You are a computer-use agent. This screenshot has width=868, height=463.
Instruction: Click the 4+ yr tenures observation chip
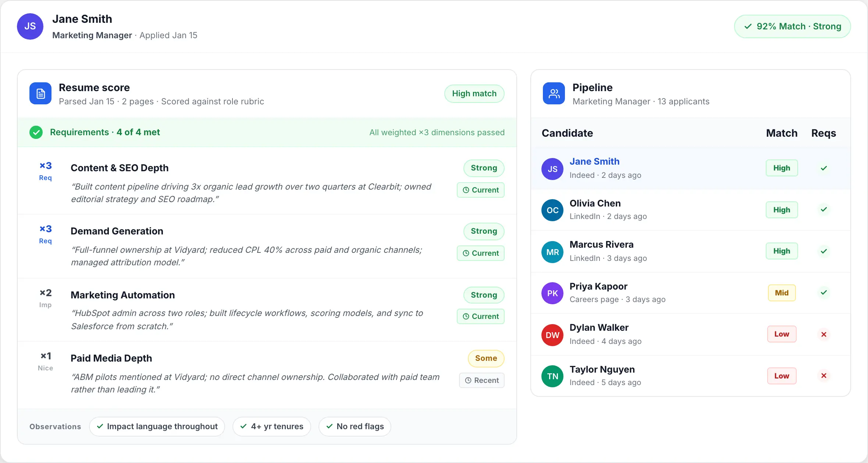[x=271, y=427]
